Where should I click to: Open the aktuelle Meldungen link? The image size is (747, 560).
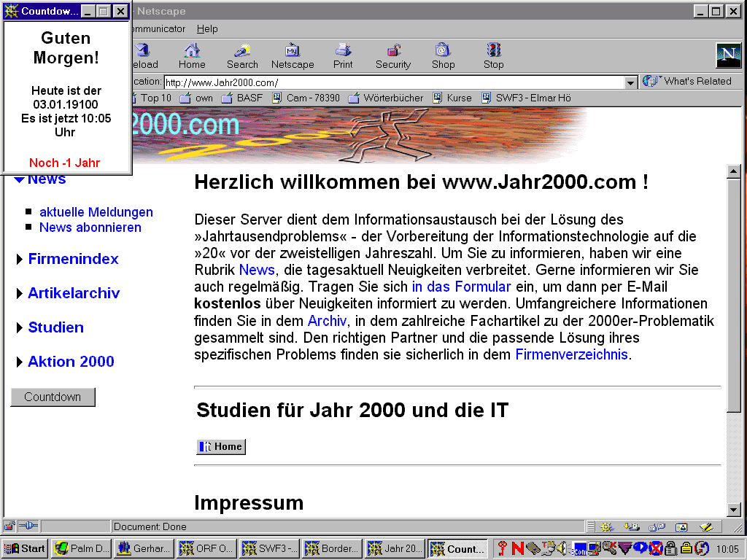point(96,212)
